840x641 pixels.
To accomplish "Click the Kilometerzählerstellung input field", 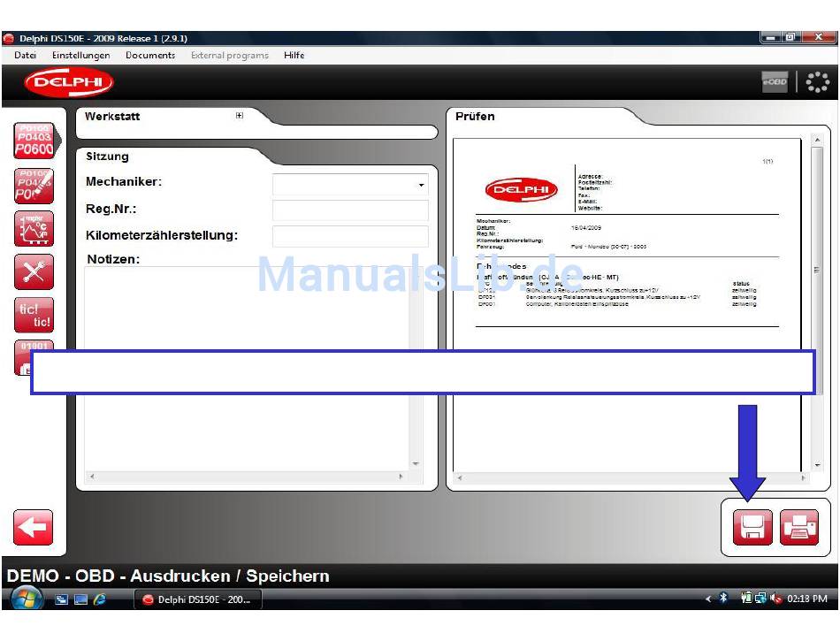I will click(x=350, y=236).
